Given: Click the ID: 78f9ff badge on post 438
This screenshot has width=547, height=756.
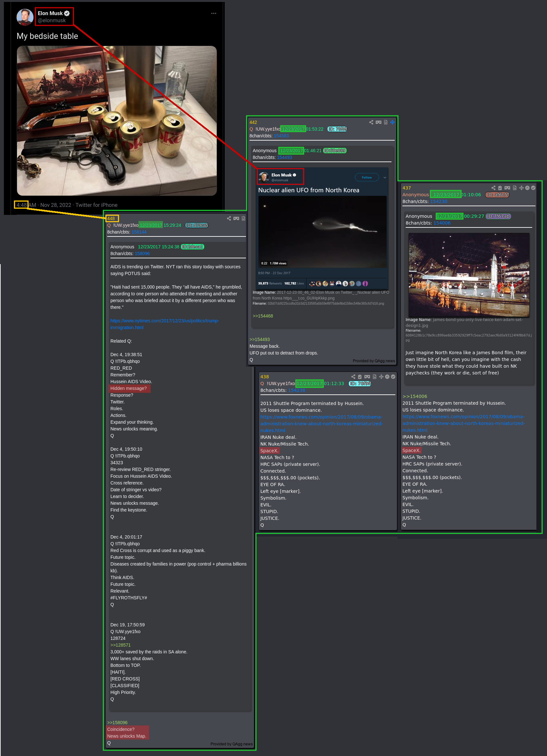Looking at the screenshot, I should pyautogui.click(x=360, y=384).
